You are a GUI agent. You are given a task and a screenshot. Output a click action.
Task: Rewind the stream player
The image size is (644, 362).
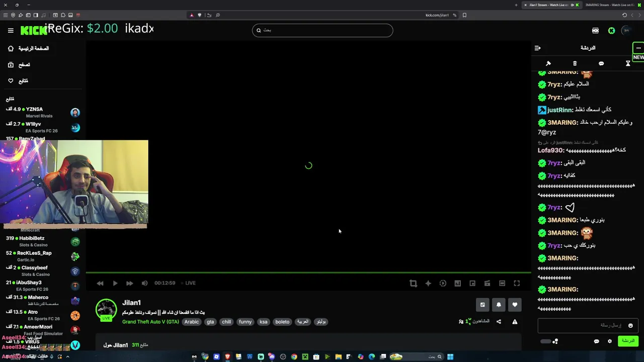pyautogui.click(x=100, y=283)
